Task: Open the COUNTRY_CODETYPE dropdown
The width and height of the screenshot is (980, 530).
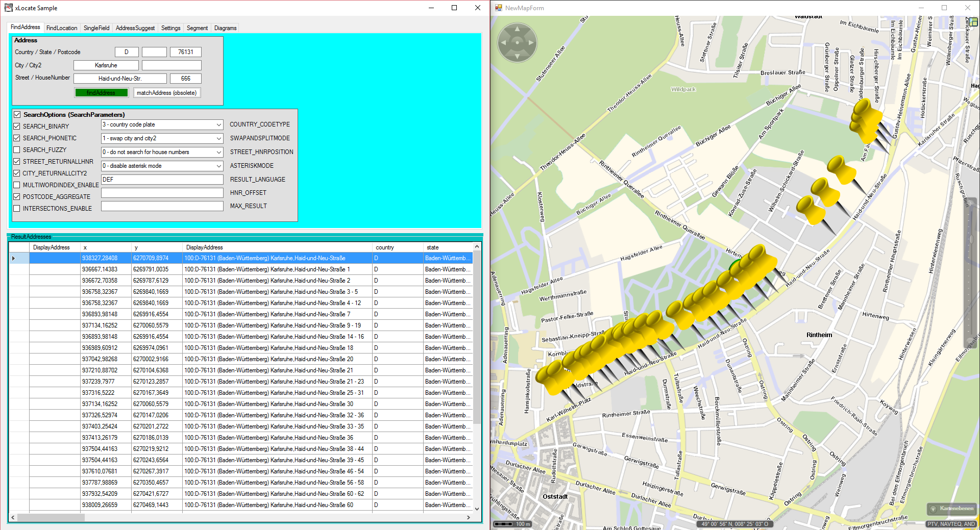Action: tap(218, 125)
